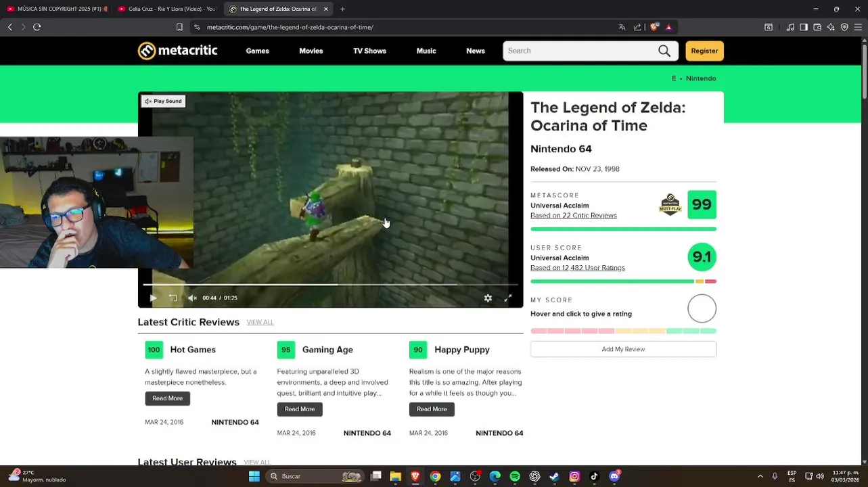Click the Metacritic logo

tap(177, 51)
